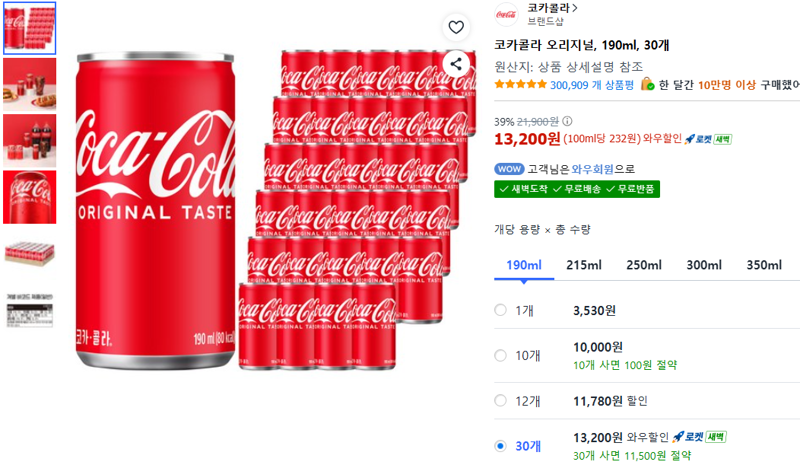Viewport: 800px width, 465px height.
Task: Click info icon beside original price 21,900원
Action: click(x=567, y=121)
